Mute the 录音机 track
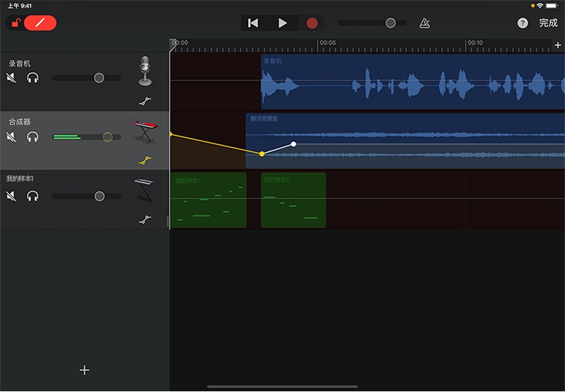 click(x=11, y=78)
